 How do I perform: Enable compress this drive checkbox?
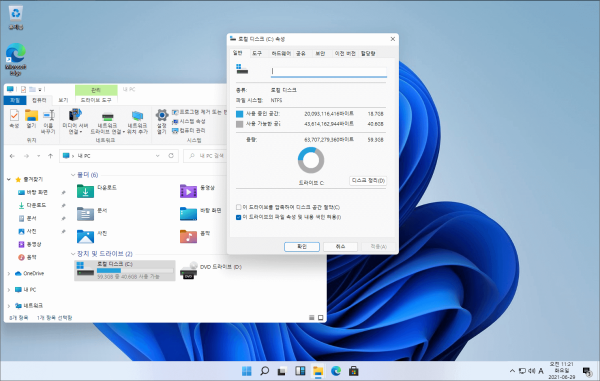(238, 207)
